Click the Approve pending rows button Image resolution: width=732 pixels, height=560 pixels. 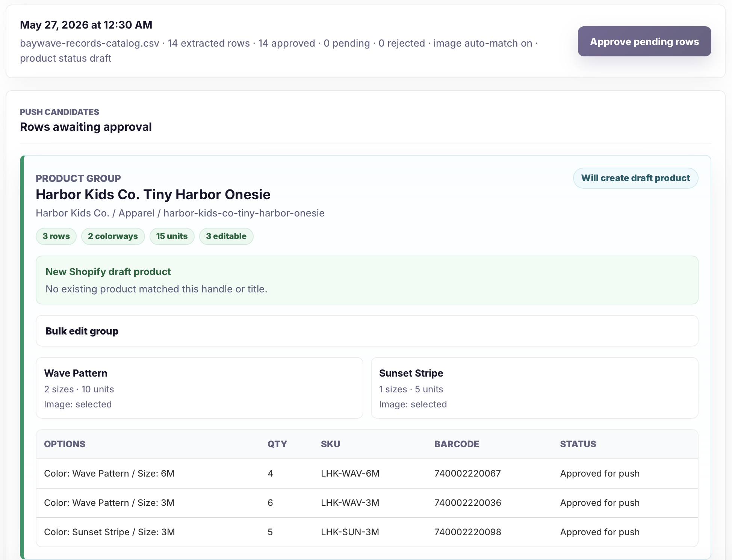[644, 41]
